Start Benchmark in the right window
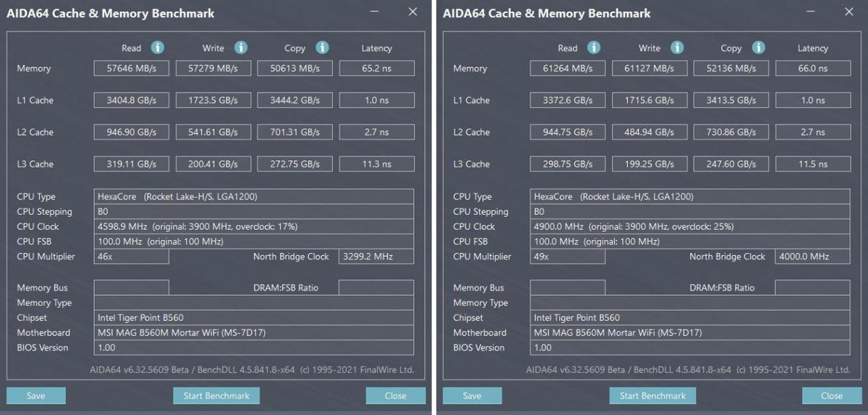 pos(652,395)
